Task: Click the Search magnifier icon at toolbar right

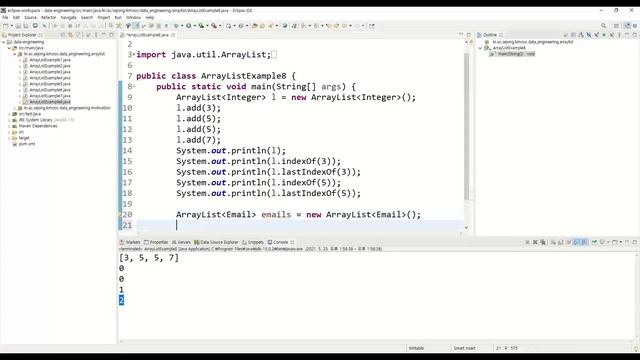Action: [604, 26]
